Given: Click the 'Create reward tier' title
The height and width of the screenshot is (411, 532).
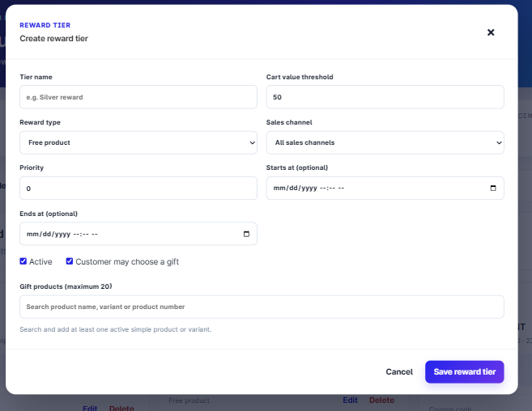Looking at the screenshot, I should 53,38.
